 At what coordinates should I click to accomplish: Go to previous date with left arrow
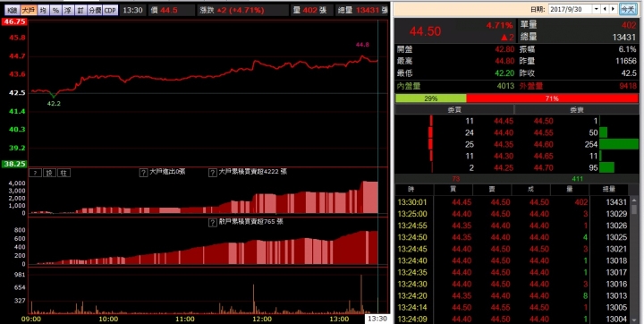tap(604, 9)
